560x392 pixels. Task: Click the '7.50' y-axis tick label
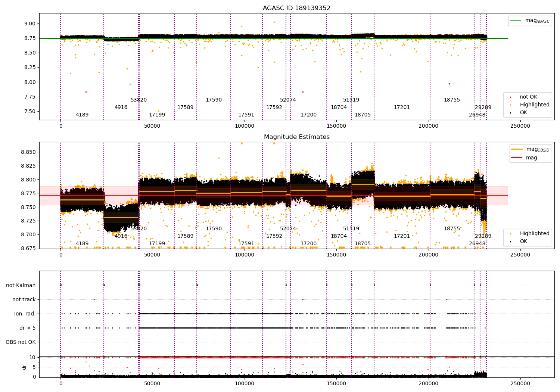[30, 112]
